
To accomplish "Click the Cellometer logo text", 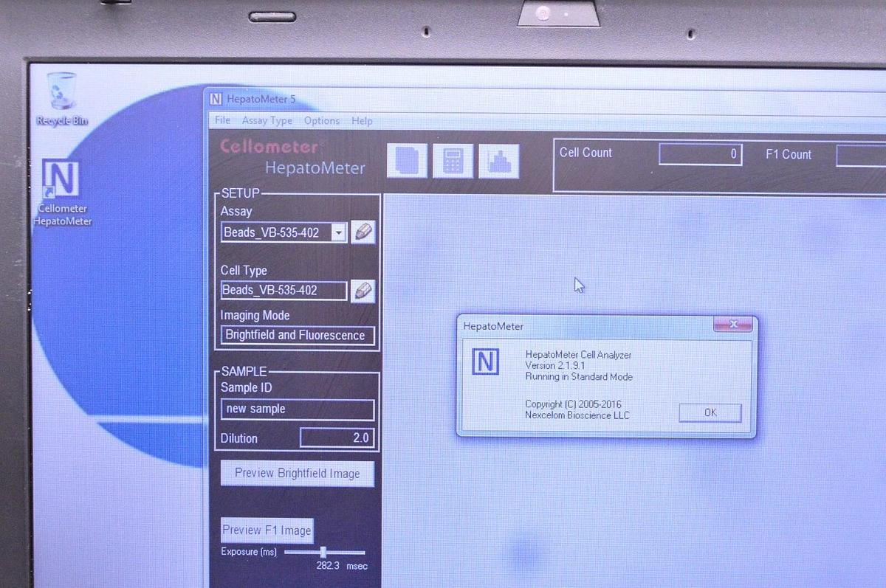I will [x=269, y=145].
